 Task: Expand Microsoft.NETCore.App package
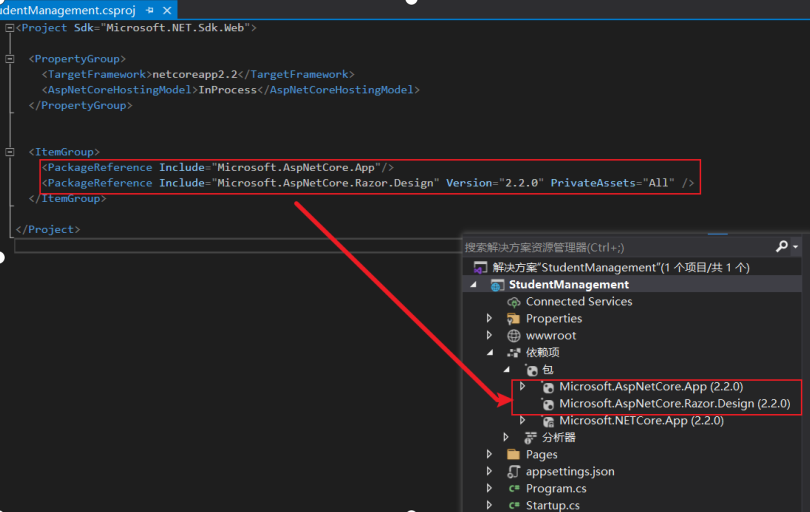[523, 420]
